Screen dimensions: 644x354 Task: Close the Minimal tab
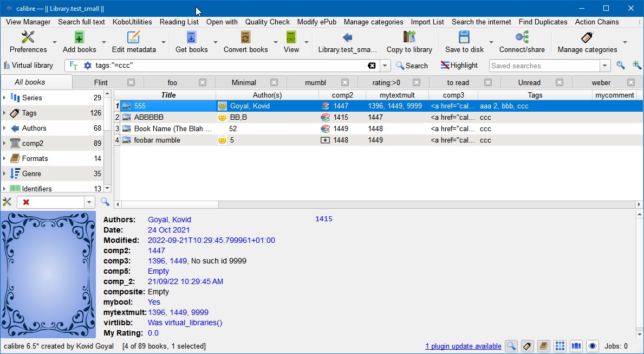coord(274,82)
